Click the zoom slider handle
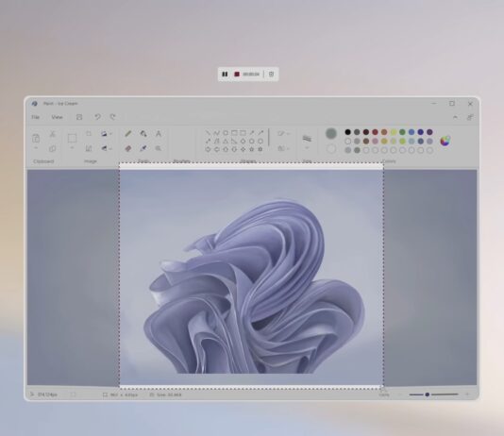504x436 pixels. pyautogui.click(x=428, y=394)
